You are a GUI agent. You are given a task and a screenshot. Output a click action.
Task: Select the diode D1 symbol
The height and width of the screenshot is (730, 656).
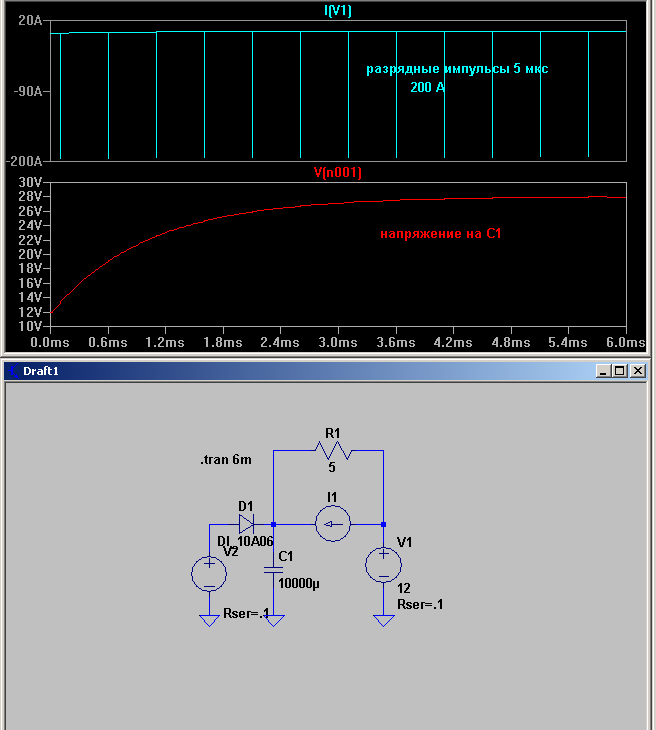246,524
